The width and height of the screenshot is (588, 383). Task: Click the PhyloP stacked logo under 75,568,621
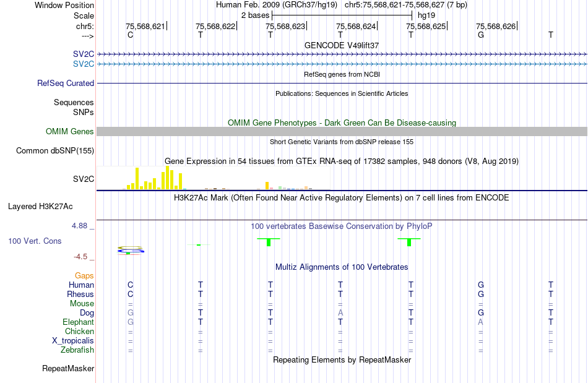click(130, 251)
